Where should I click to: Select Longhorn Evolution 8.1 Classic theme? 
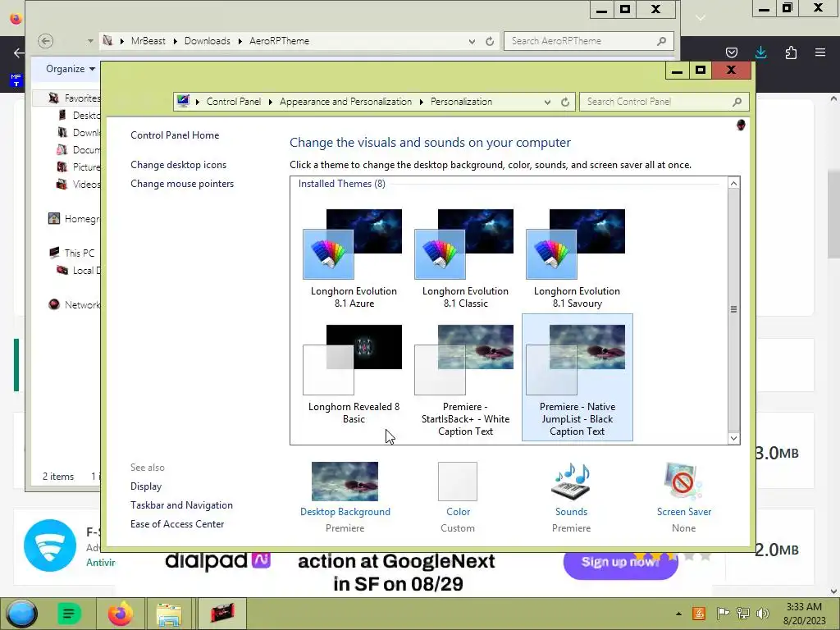(x=465, y=258)
